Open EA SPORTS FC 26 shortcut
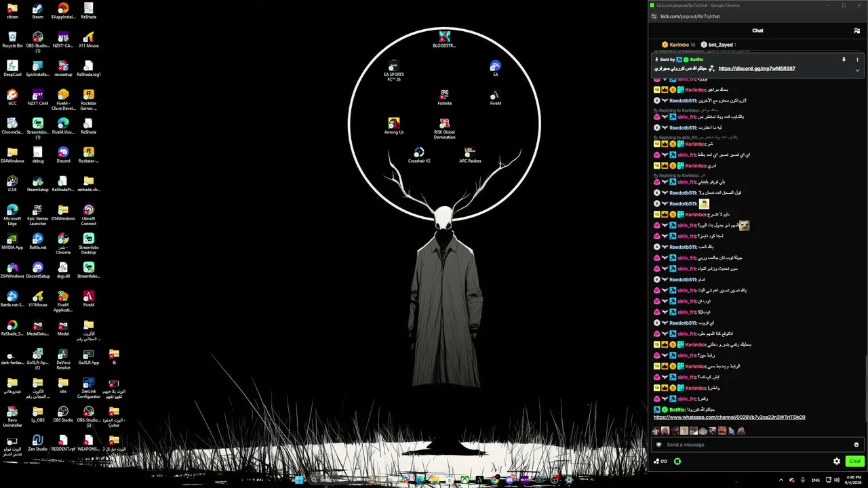 pos(393,70)
